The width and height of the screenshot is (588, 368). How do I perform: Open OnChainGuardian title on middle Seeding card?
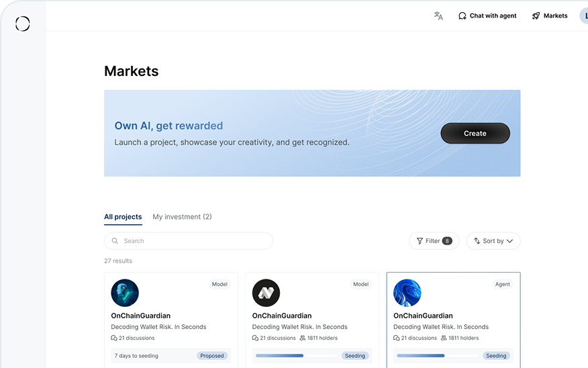(282, 316)
